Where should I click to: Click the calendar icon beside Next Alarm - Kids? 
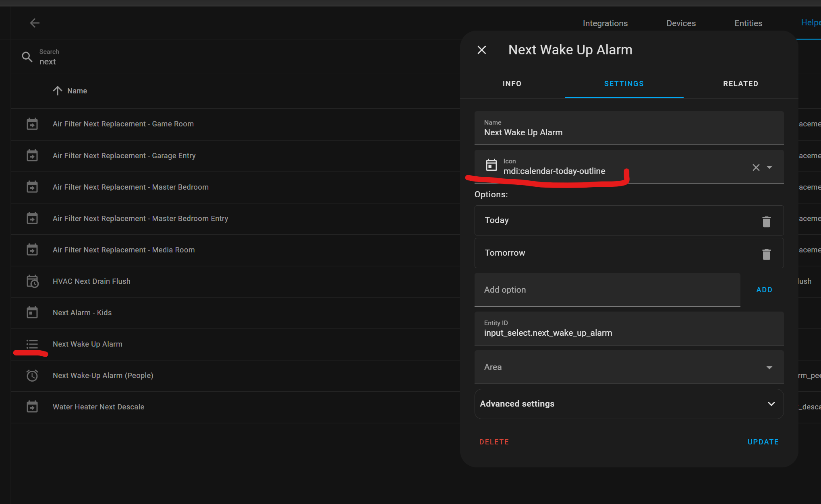pos(32,312)
